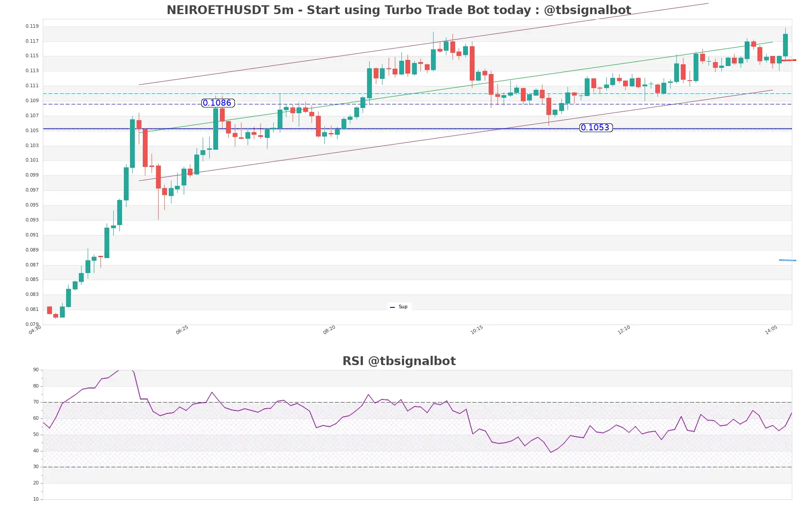Click the 0.105 price axis label

click(32, 131)
